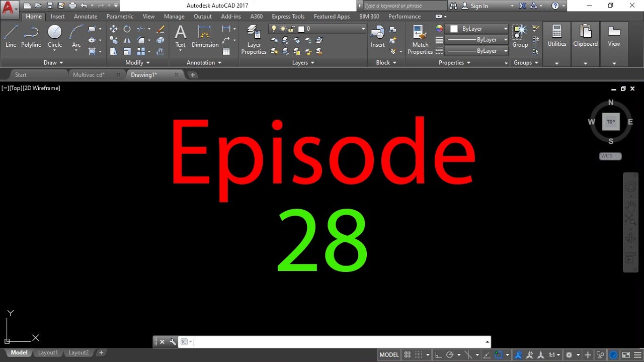Open the Express Tools ribbon tab

(288, 17)
